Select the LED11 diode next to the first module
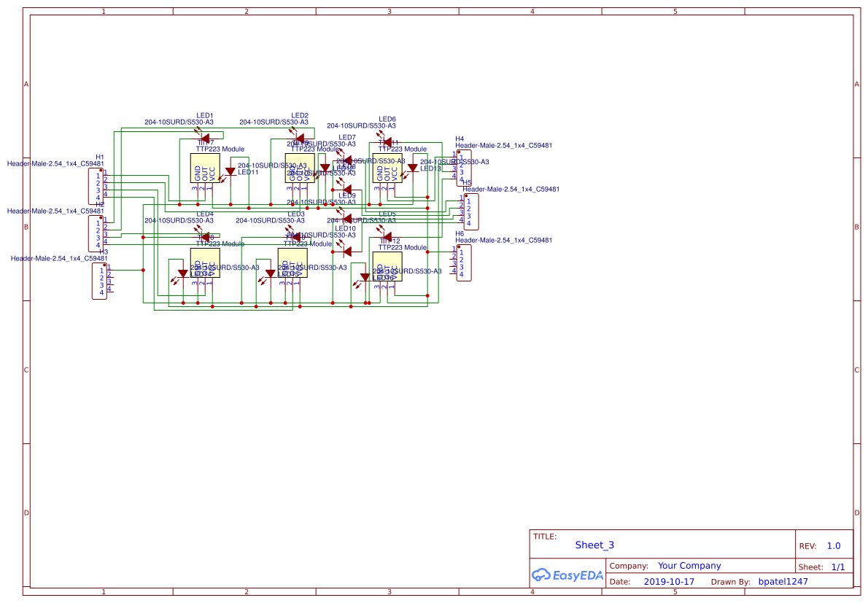The image size is (868, 603). click(x=229, y=172)
